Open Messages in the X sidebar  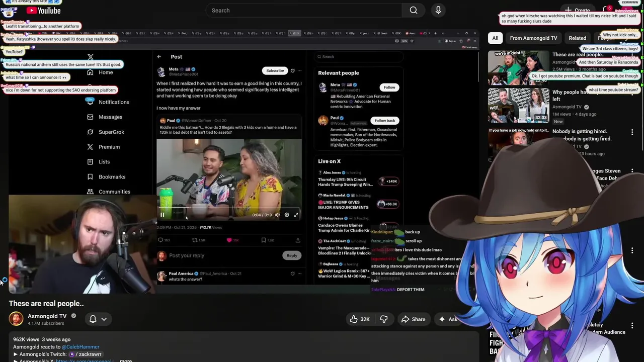(105, 117)
